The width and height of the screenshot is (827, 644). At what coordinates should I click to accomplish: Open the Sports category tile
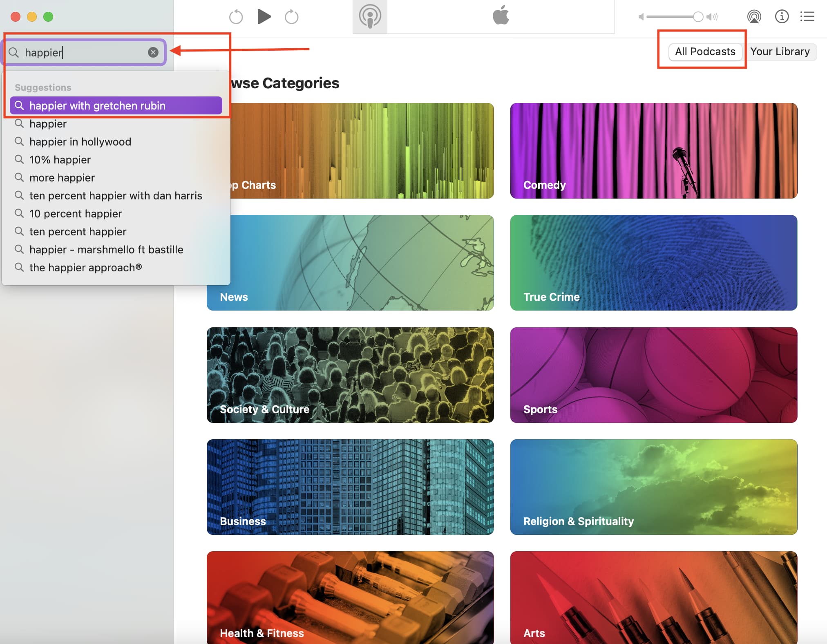654,375
